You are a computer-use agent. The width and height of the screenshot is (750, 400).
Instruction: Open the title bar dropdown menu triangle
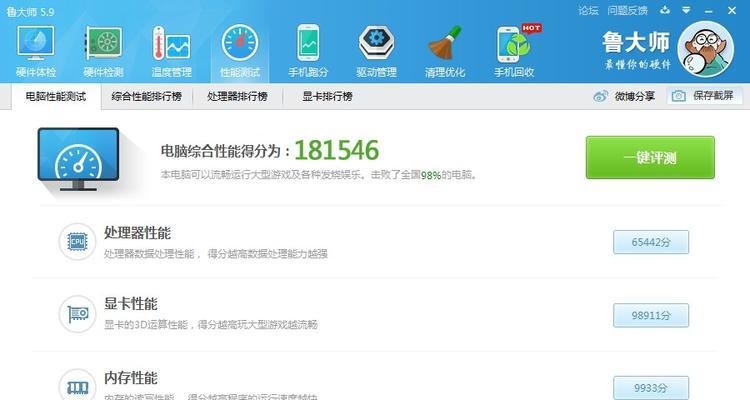point(686,10)
